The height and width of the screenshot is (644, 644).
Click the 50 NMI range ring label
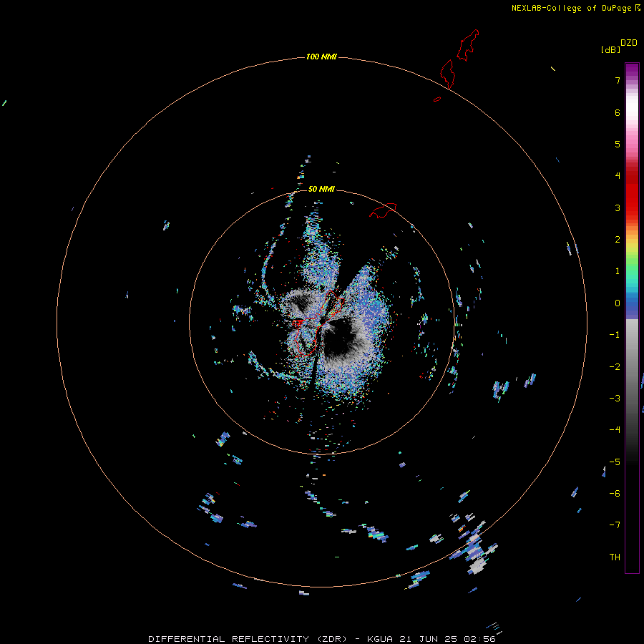321,189
